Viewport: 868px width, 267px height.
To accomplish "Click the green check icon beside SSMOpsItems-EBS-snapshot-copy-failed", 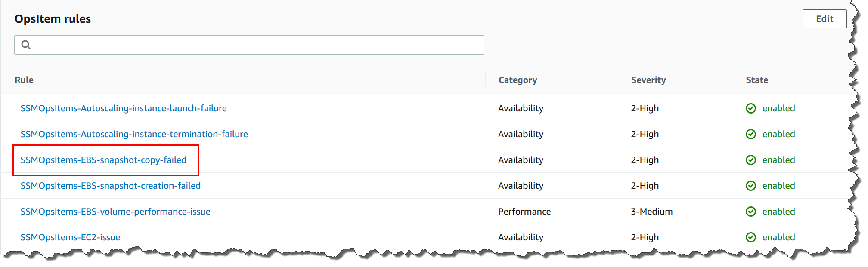I will point(751,160).
